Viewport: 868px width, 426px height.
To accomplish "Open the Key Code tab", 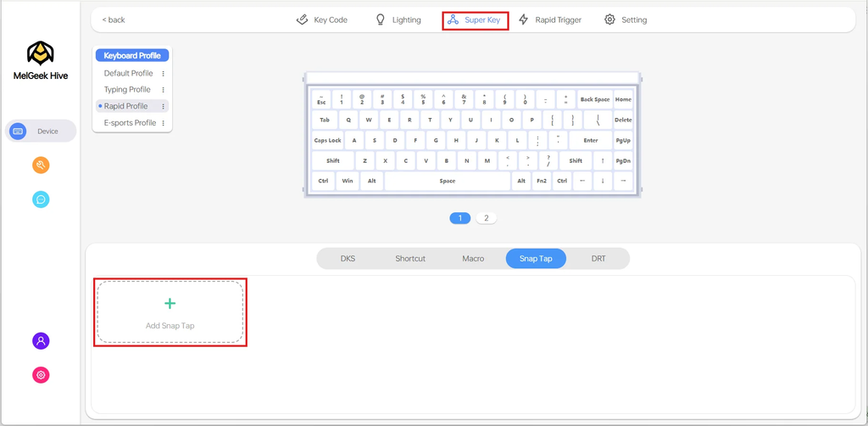I will point(321,20).
